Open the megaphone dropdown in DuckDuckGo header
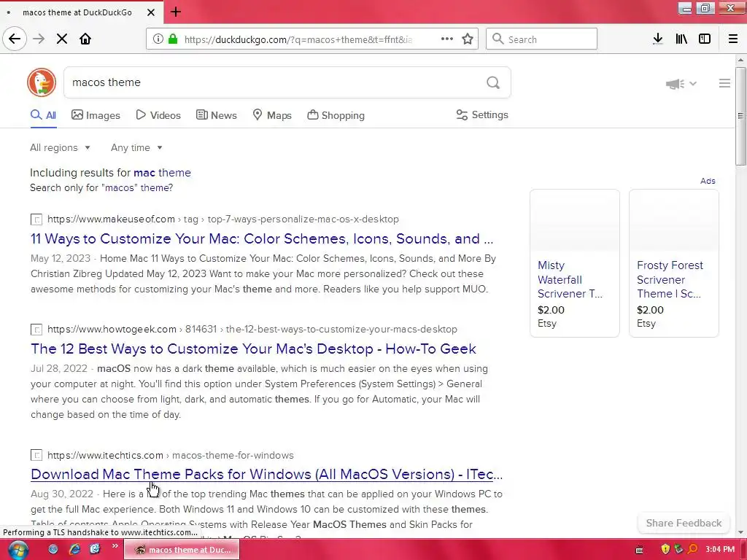 coord(681,84)
